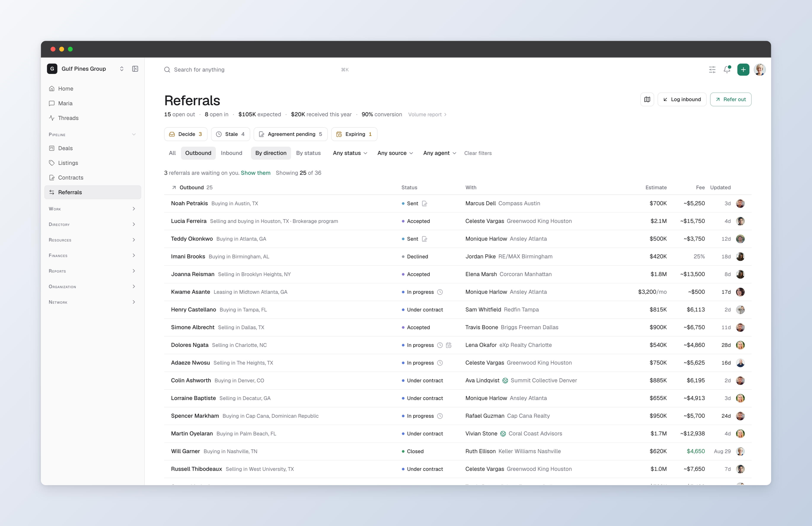Click Clear filters
Viewport: 812px width, 526px height.
point(478,153)
